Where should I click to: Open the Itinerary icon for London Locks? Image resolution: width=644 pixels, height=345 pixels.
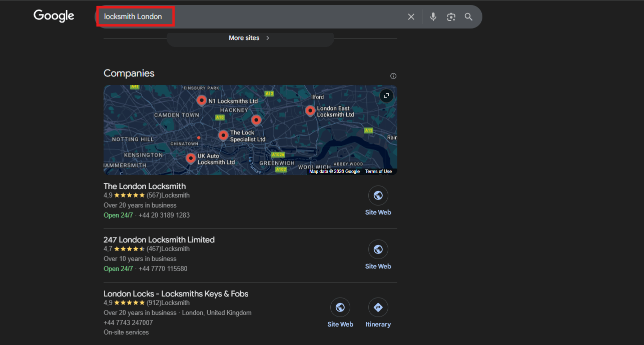tap(378, 307)
